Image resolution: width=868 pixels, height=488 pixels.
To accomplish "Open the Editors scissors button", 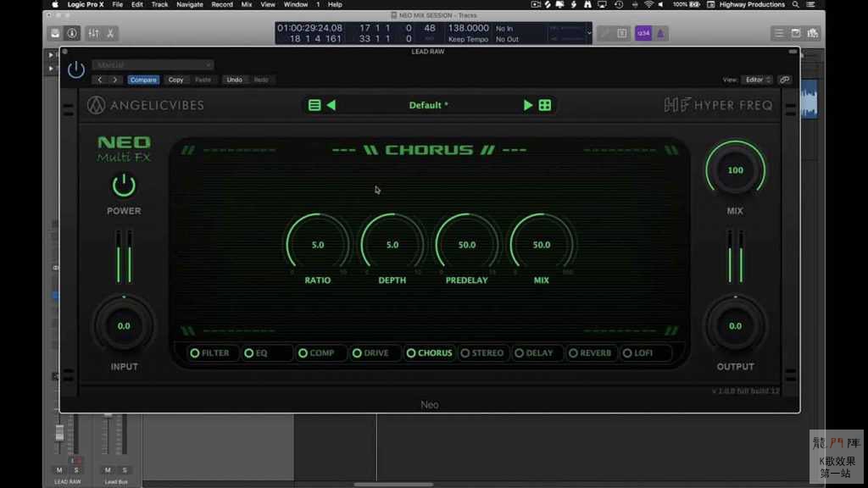I will (111, 33).
